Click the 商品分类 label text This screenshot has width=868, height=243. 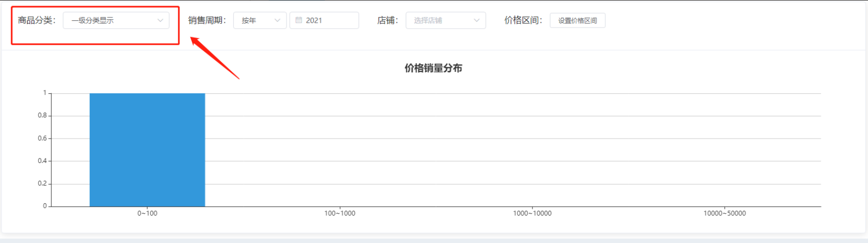click(37, 20)
